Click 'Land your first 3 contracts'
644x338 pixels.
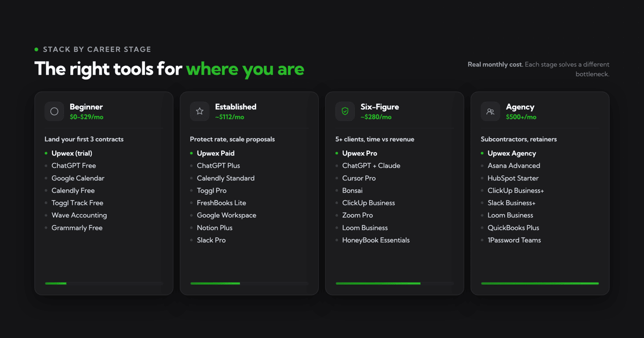84,139
